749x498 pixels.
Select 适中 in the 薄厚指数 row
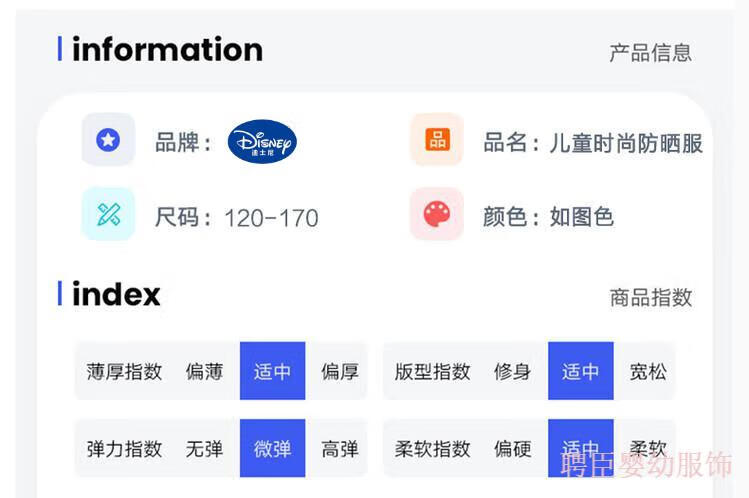tap(272, 371)
